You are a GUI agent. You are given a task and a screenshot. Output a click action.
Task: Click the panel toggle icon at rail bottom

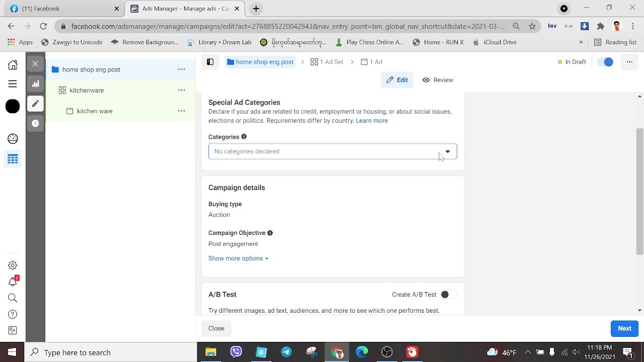13,330
